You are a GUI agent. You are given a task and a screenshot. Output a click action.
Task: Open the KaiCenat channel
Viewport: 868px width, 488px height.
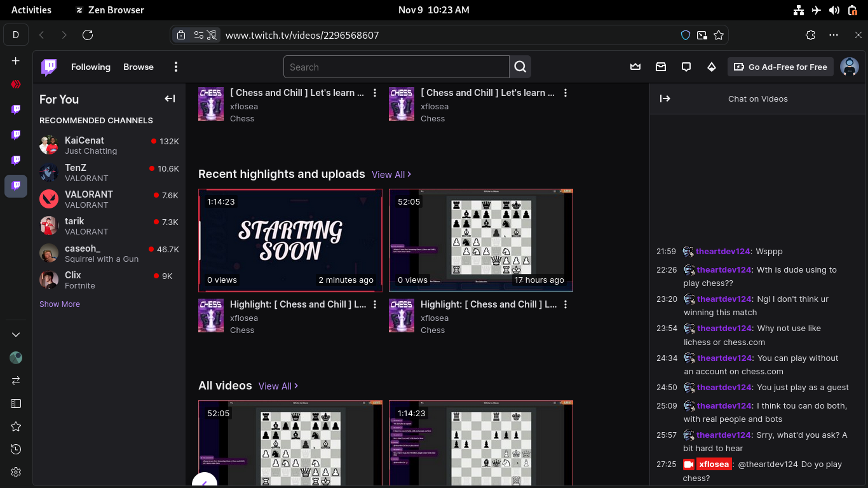109,145
